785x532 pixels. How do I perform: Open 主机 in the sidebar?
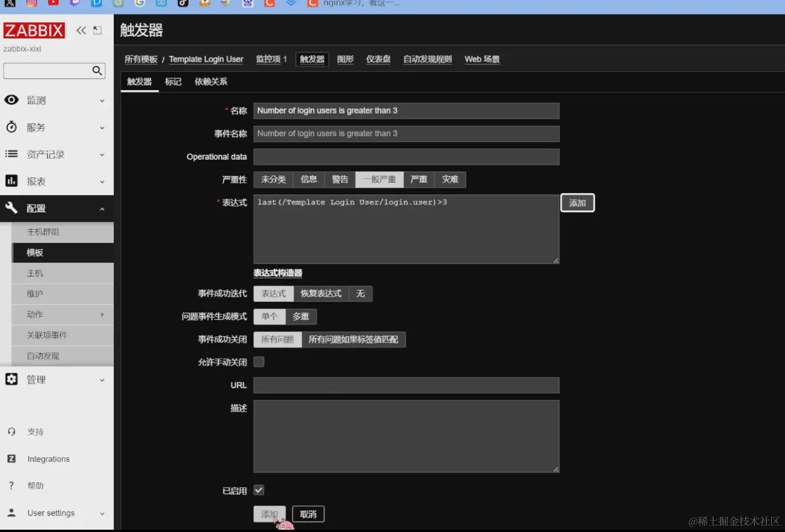63,273
